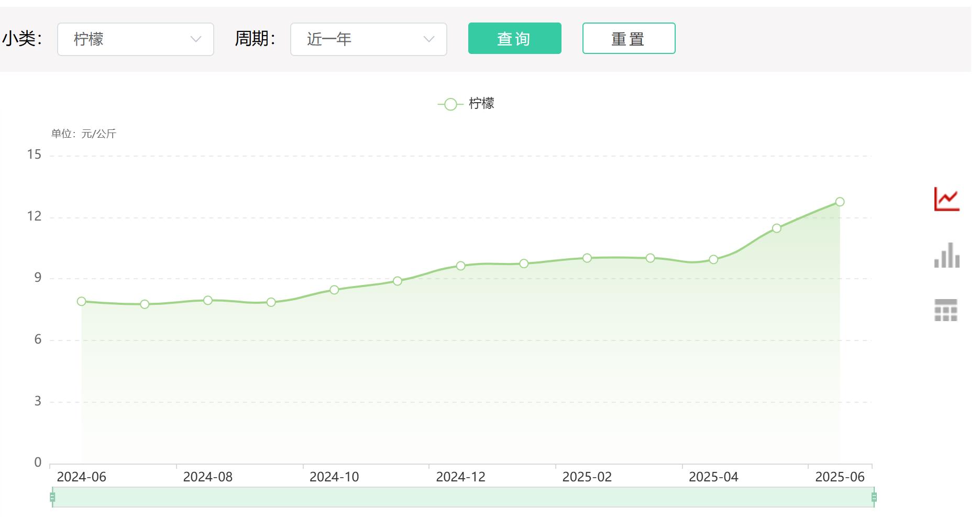Click the green data zoom range bar

point(463,497)
